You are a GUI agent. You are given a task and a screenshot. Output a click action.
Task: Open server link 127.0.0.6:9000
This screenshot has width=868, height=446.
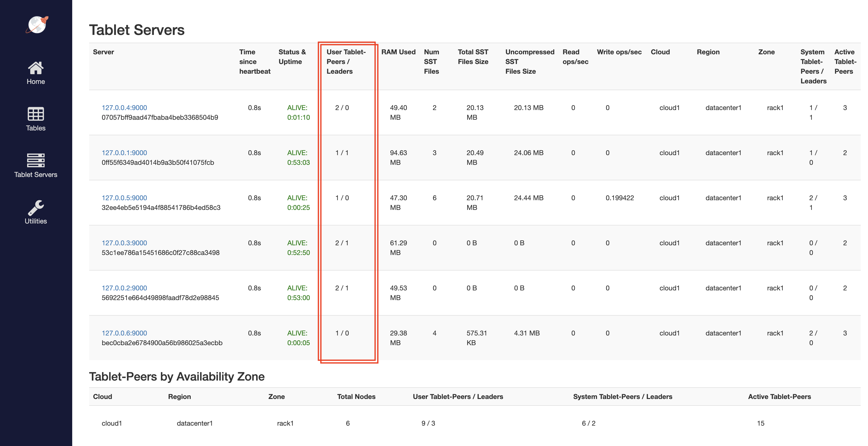(124, 333)
